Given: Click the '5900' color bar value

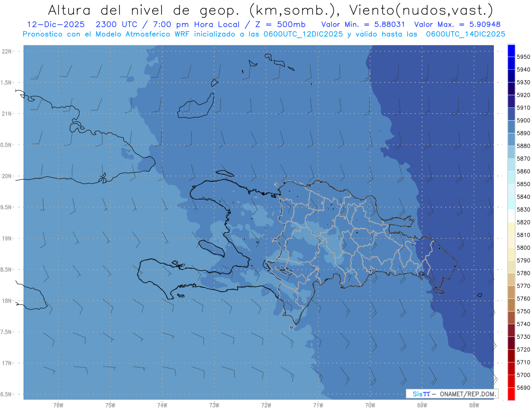Looking at the screenshot, I should click(524, 121).
